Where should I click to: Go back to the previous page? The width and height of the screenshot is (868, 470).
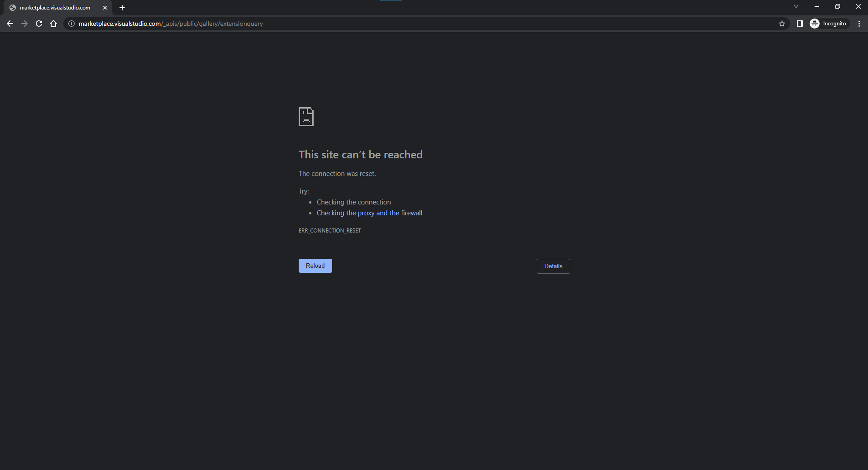coord(10,24)
